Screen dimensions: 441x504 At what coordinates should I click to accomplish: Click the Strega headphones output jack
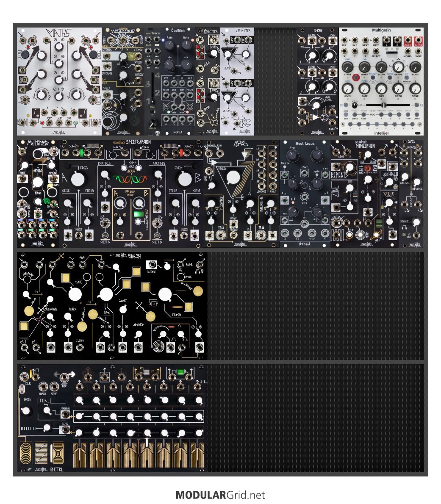[x=200, y=265]
